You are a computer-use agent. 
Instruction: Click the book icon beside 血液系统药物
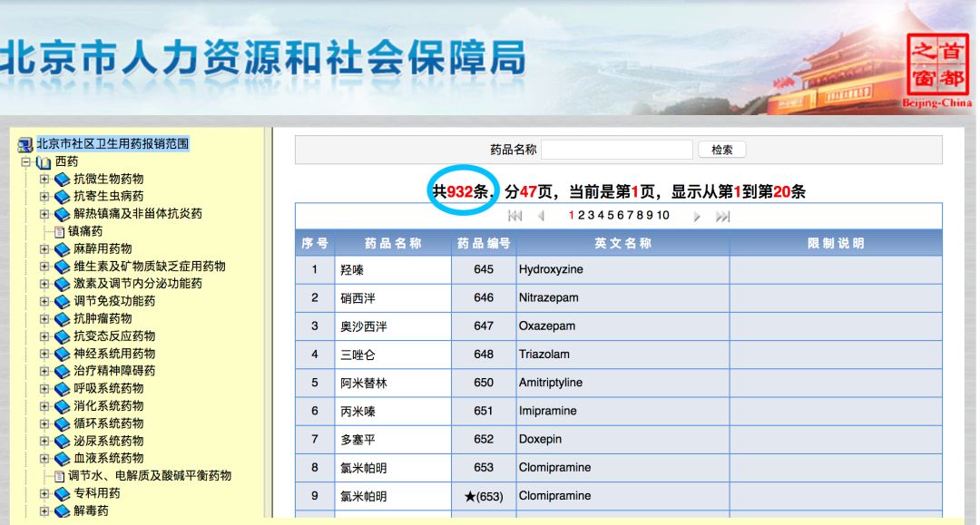click(x=62, y=460)
